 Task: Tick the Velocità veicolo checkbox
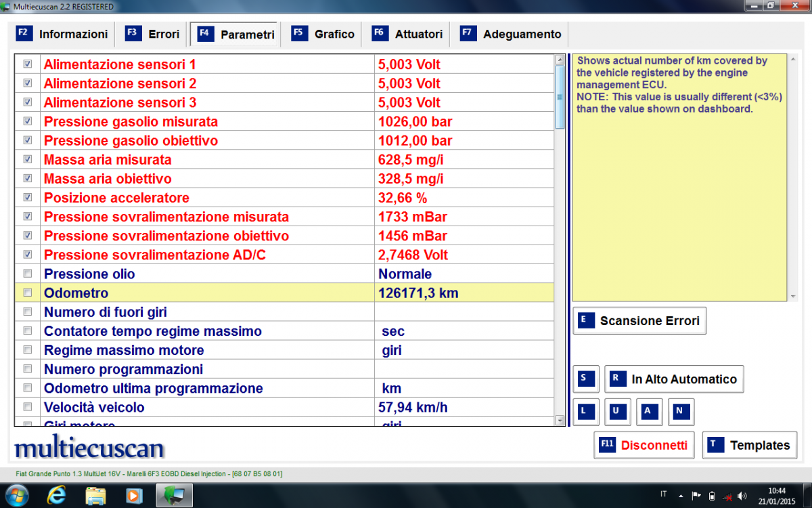point(28,407)
